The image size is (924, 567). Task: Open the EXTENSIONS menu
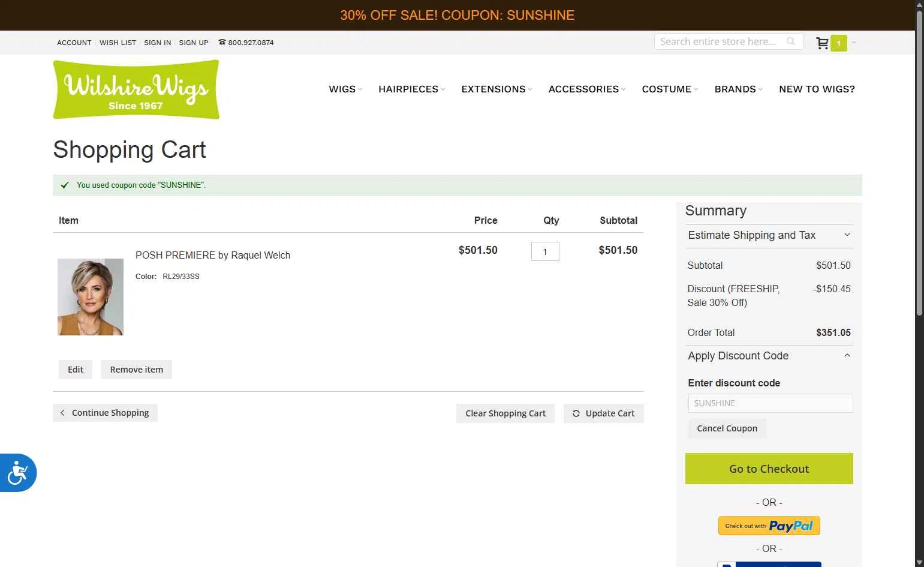496,89
